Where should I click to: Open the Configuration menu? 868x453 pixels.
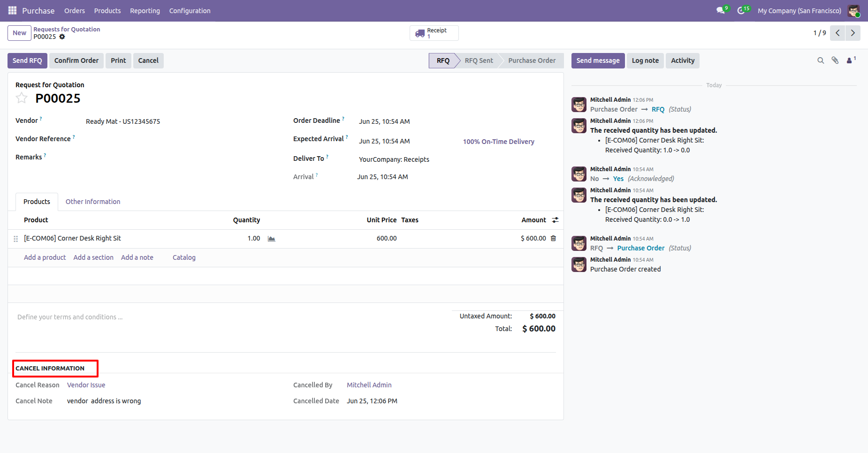(190, 10)
